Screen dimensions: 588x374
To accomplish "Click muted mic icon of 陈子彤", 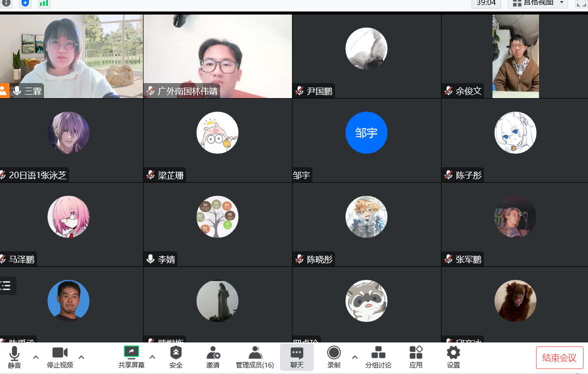I will click(448, 175).
